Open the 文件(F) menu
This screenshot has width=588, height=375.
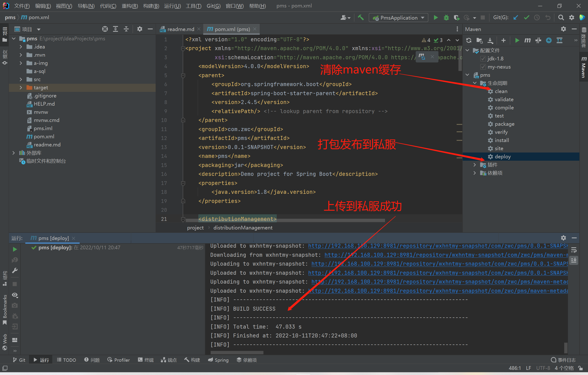point(22,6)
